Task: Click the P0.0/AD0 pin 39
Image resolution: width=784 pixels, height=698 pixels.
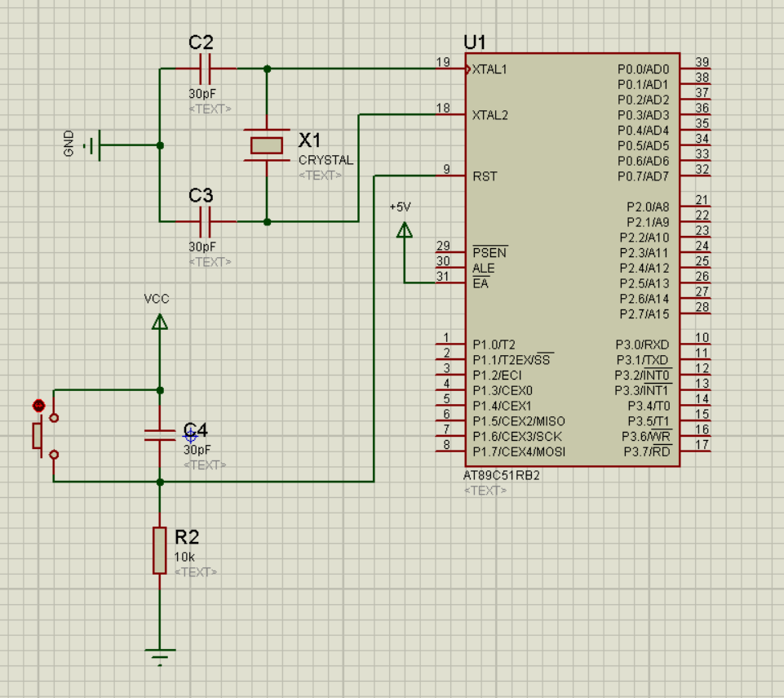Action: 695,69
